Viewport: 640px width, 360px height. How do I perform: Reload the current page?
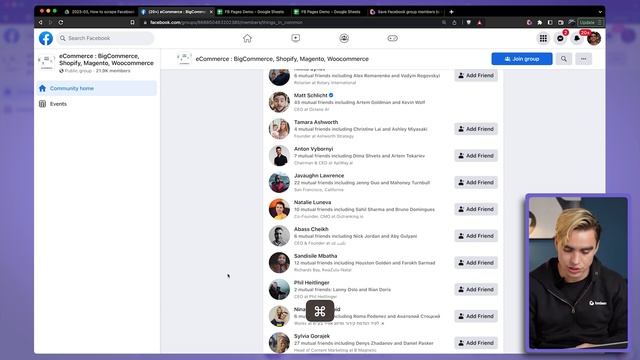coord(61,22)
